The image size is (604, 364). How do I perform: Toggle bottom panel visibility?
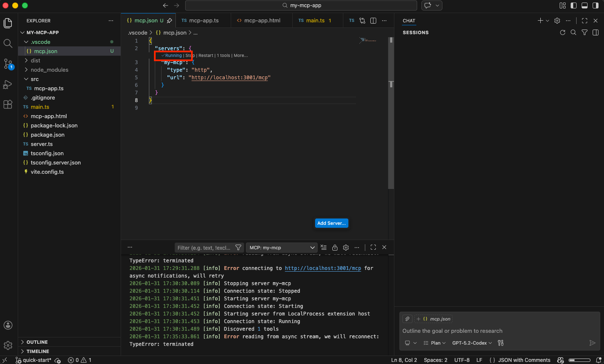(x=585, y=5)
